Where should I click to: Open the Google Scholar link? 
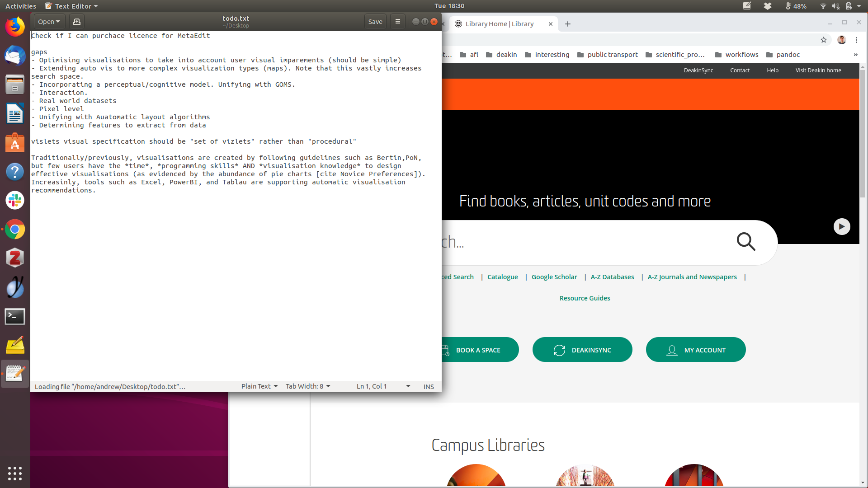click(554, 277)
